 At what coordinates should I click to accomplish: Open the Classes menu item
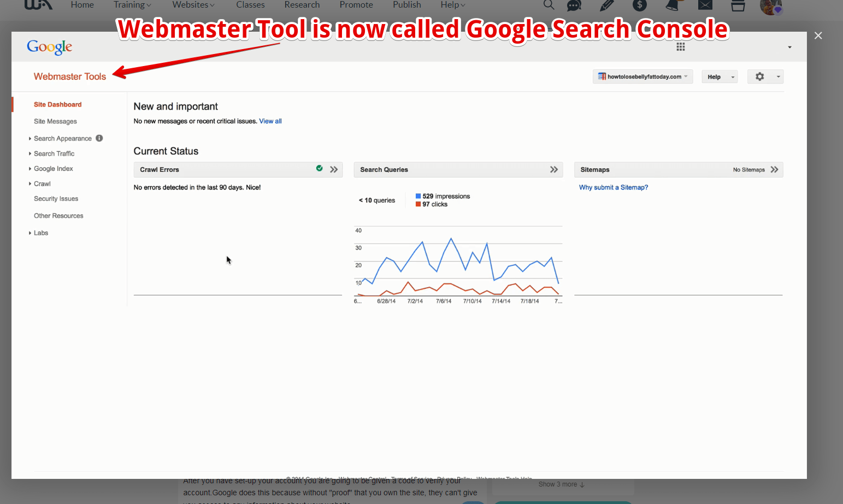point(250,5)
